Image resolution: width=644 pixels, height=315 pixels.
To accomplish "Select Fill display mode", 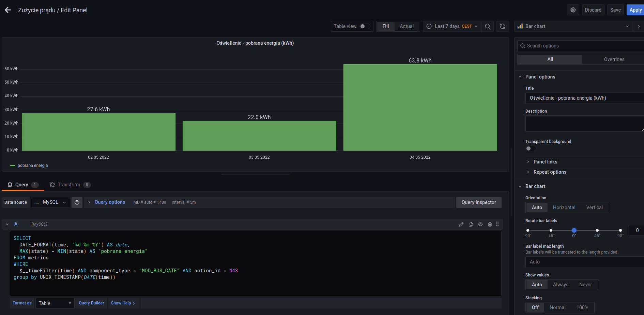I will click(x=386, y=26).
